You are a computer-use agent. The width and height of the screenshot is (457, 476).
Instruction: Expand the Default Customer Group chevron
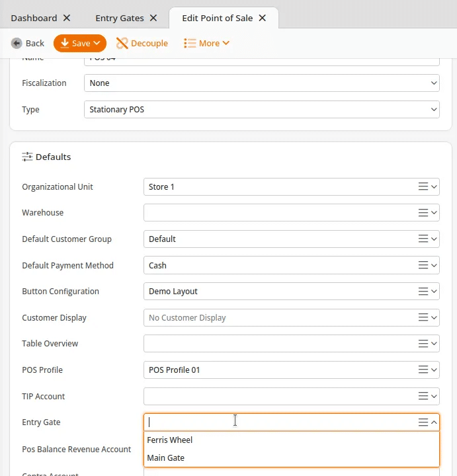coord(434,239)
